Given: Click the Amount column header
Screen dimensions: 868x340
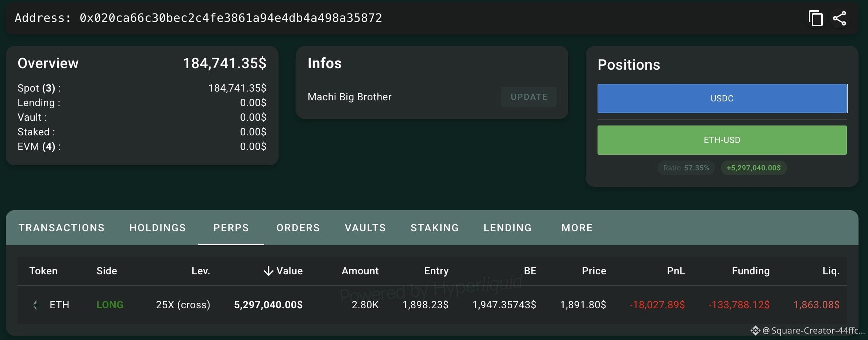Looking at the screenshot, I should [360, 271].
